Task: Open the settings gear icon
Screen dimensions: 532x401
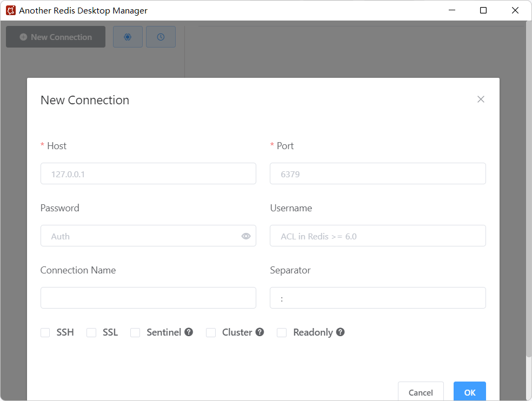Action: pos(128,36)
